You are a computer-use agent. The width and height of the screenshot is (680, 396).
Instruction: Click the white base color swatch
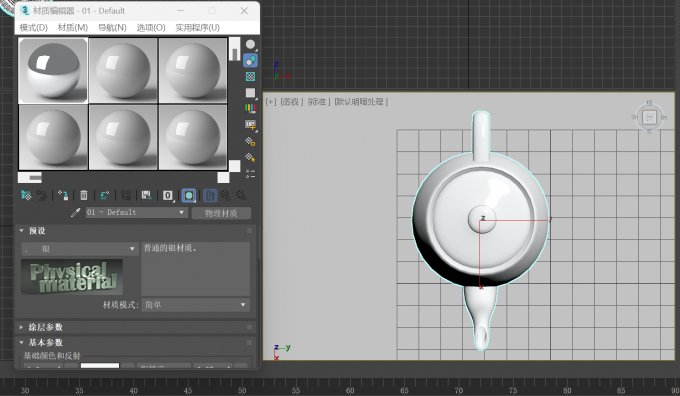(100, 366)
